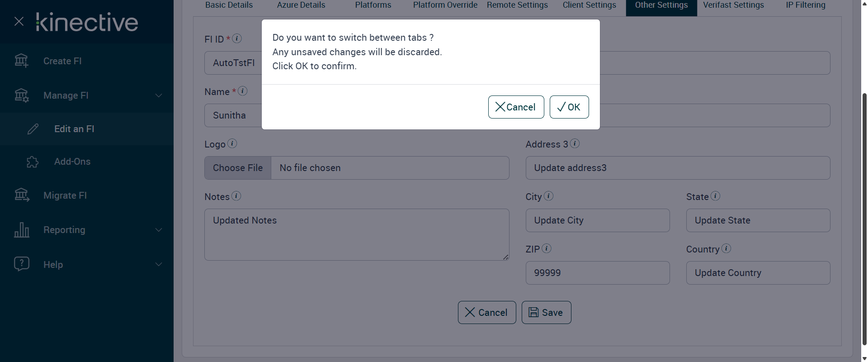This screenshot has width=868, height=362.
Task: Click the Create FI bank icon
Action: coord(21,61)
